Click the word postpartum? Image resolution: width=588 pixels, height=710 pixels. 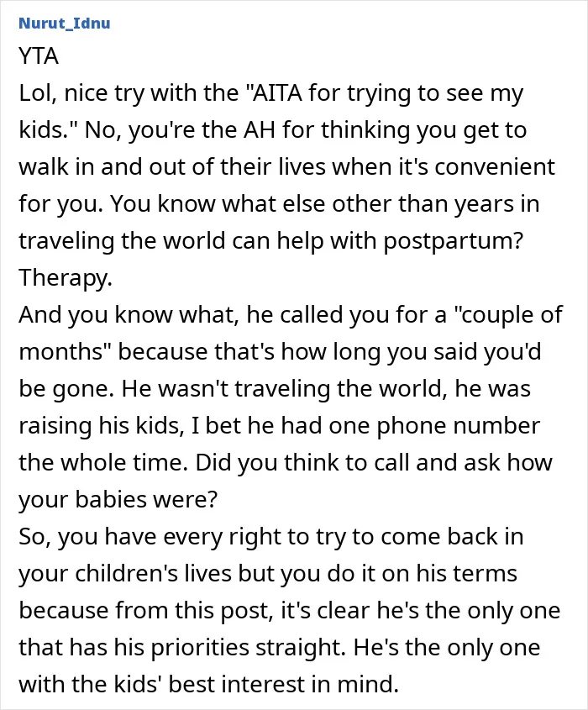(453, 241)
